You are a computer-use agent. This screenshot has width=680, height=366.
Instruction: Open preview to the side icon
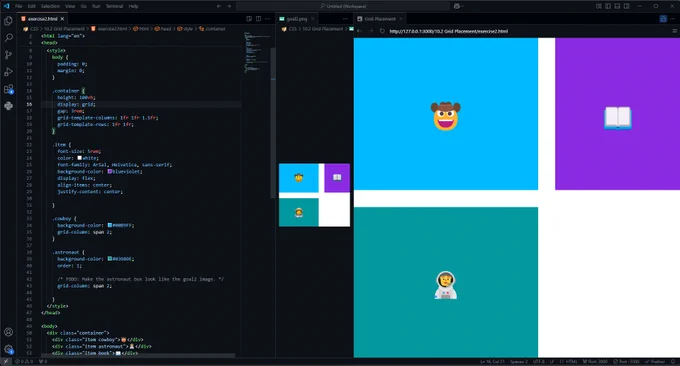[x=249, y=19]
